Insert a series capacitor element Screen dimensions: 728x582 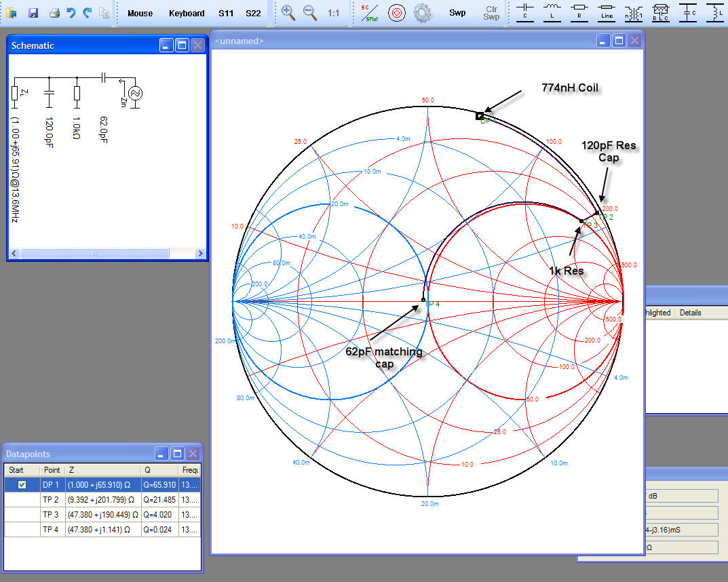pos(525,12)
